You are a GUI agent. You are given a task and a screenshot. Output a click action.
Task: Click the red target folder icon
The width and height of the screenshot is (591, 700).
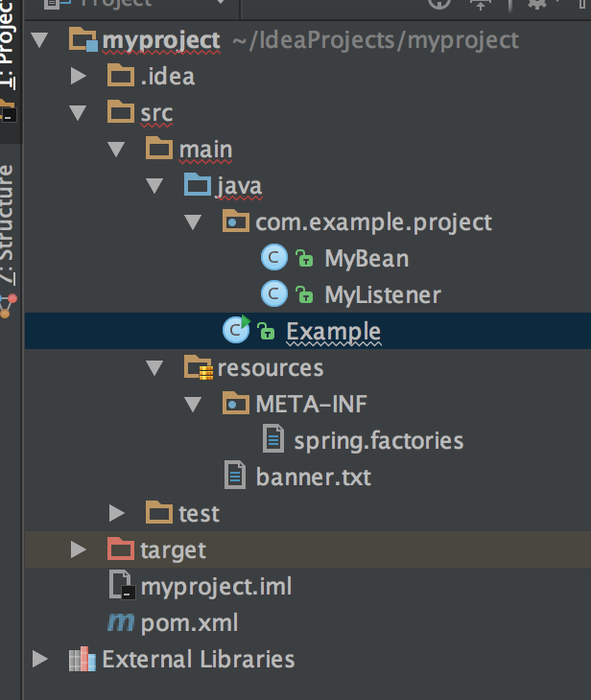(120, 549)
